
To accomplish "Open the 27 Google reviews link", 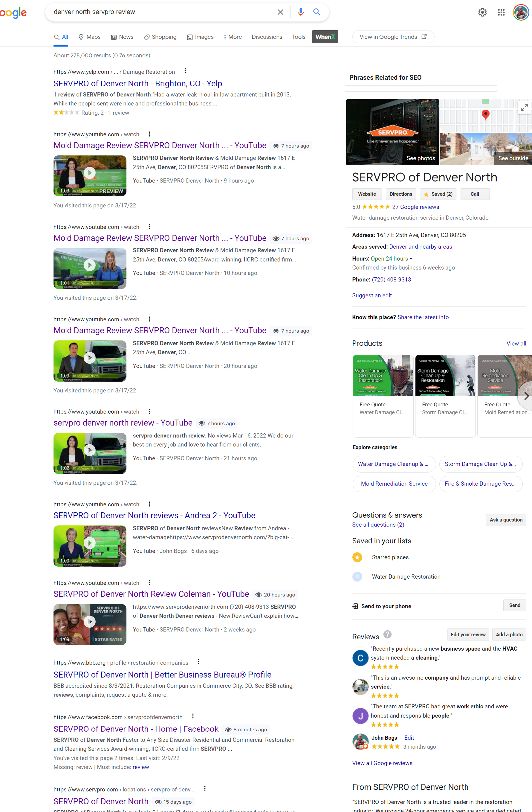I will click(x=415, y=207).
